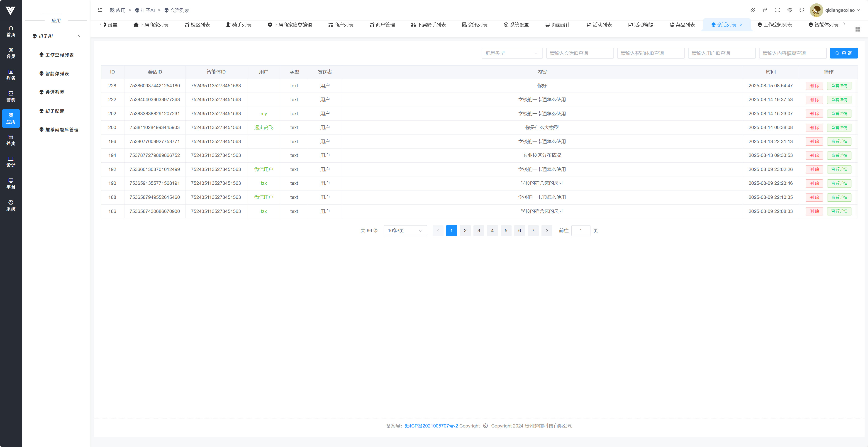
Task: Open 消息类型 dropdown filter
Action: point(512,53)
